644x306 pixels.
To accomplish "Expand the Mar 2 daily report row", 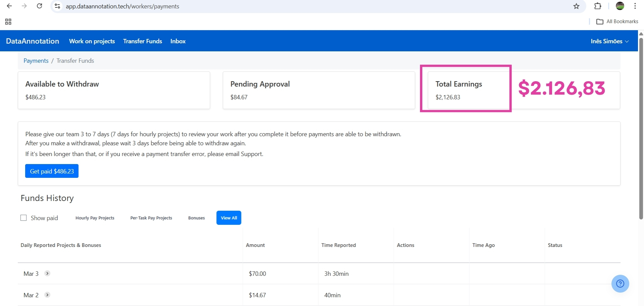I will [47, 295].
